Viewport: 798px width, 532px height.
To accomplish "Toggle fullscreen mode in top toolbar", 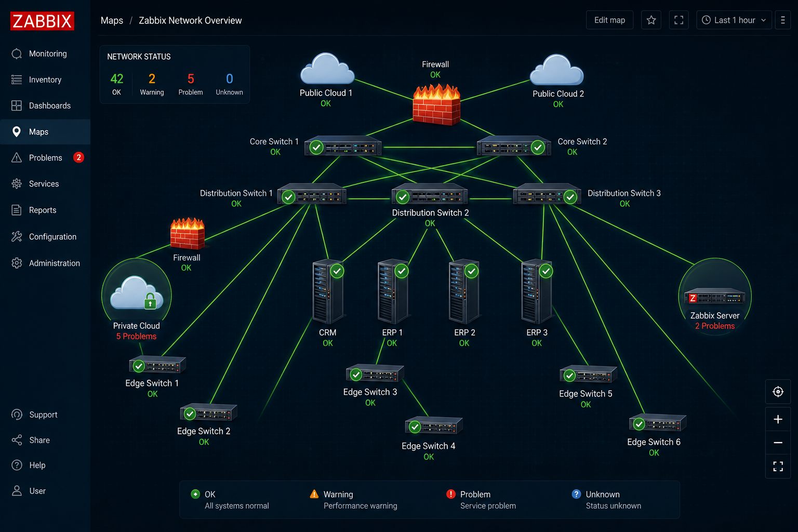I will [x=679, y=20].
